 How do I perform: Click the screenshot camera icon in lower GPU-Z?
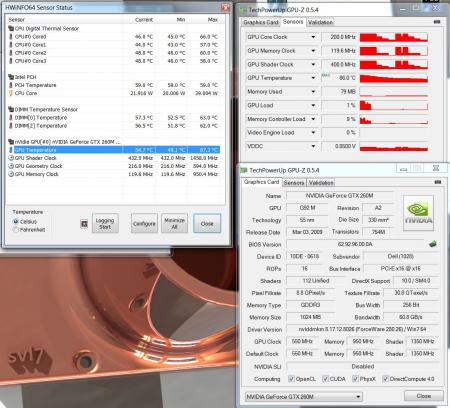coord(438,182)
